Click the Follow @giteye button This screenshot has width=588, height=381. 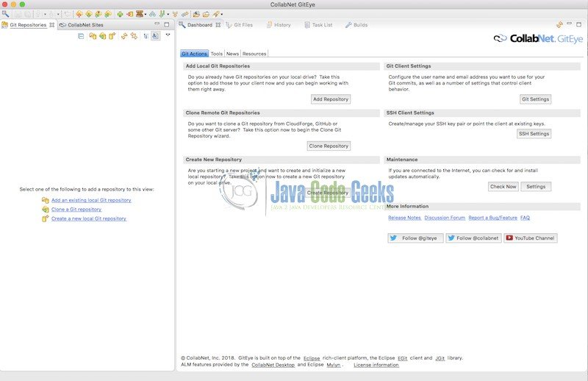(x=415, y=238)
